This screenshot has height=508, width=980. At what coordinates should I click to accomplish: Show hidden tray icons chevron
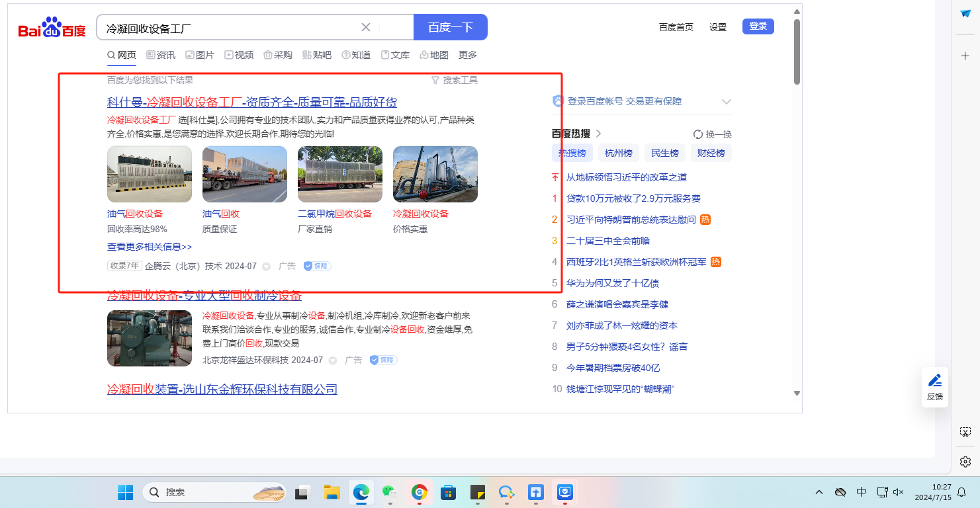819,492
